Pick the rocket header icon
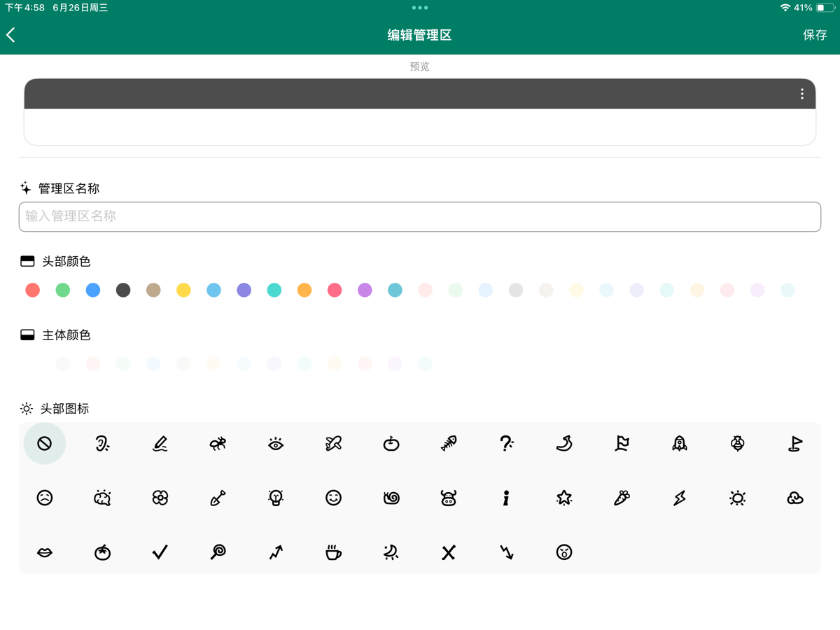 680,443
